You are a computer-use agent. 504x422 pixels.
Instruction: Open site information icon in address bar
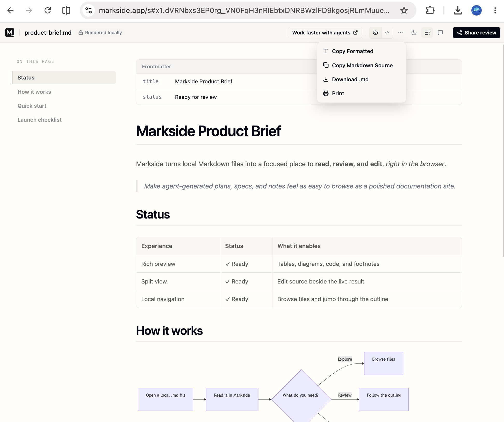(89, 10)
